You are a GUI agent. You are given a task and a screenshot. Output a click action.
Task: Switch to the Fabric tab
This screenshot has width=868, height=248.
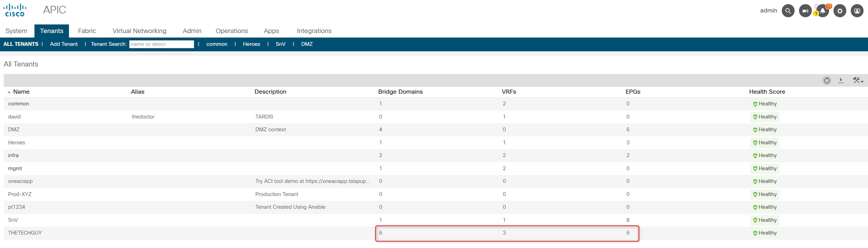87,31
